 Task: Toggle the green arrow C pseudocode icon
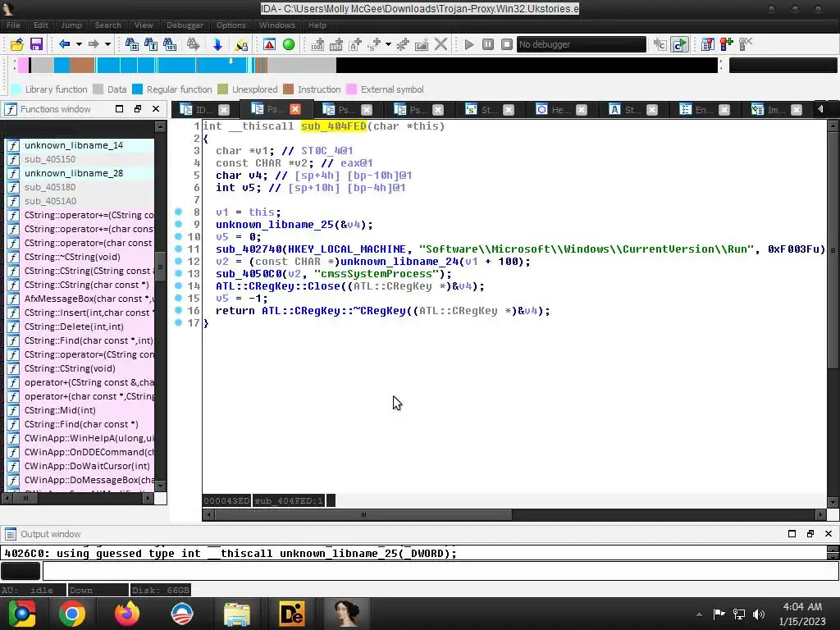tap(679, 44)
